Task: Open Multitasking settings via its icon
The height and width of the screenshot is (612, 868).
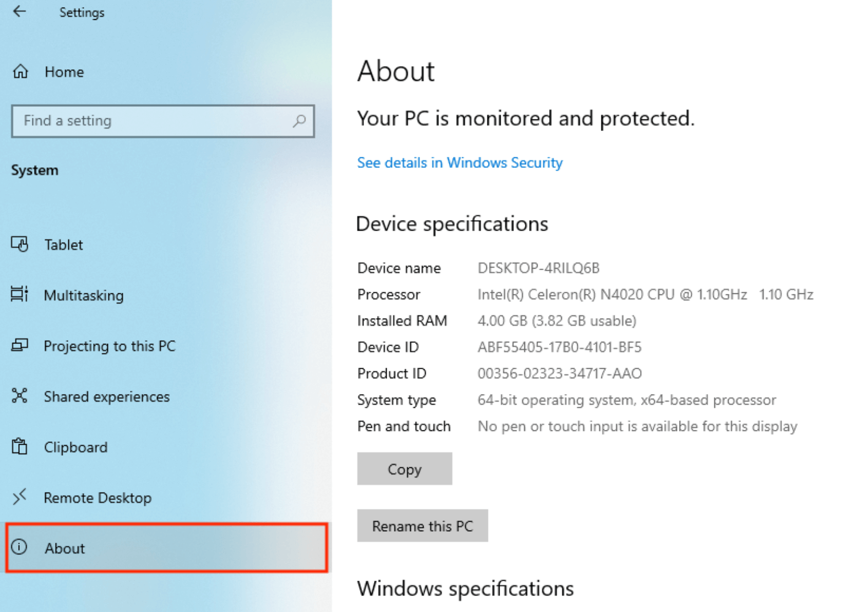Action: point(19,295)
